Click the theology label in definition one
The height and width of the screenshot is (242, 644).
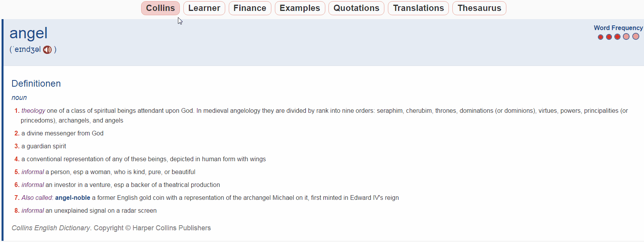click(33, 111)
